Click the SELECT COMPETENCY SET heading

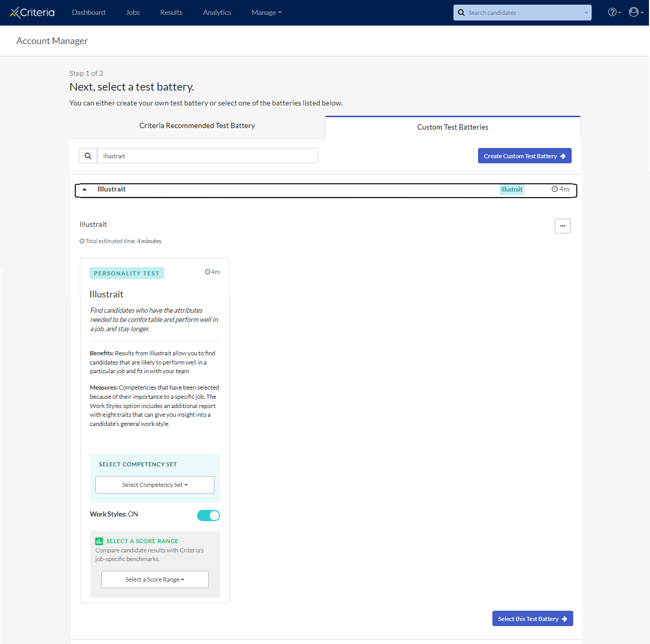pyautogui.click(x=138, y=464)
